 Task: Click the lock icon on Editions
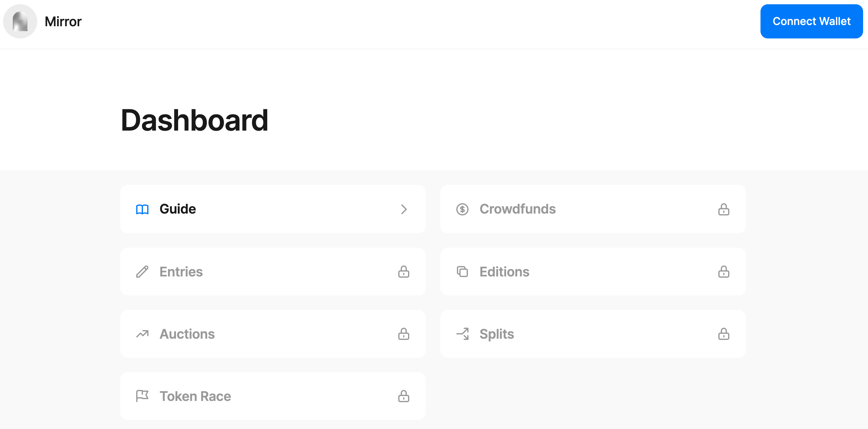point(724,272)
